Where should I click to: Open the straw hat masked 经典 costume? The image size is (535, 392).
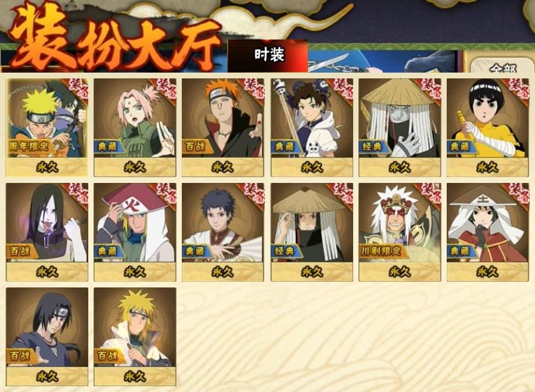click(x=400, y=128)
